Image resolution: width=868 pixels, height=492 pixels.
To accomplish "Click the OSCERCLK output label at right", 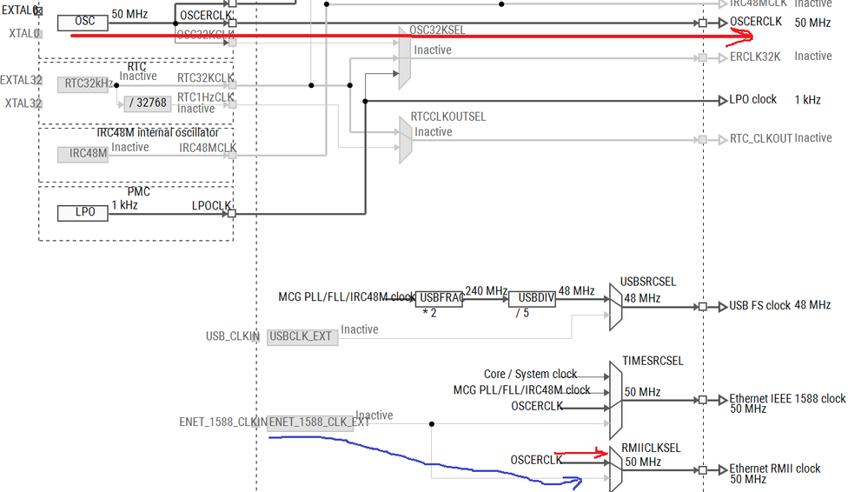I will (756, 22).
